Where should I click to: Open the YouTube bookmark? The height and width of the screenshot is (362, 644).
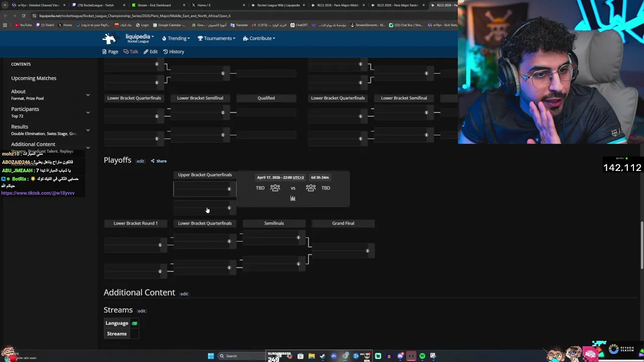click(23, 25)
